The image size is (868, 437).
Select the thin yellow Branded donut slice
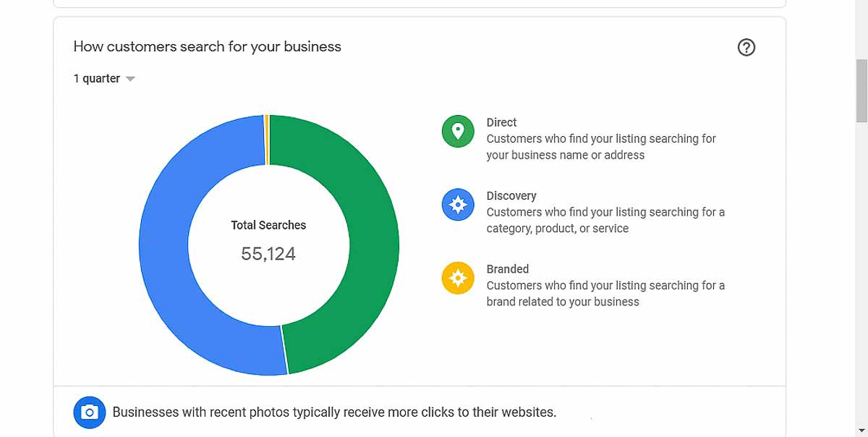pos(266,140)
